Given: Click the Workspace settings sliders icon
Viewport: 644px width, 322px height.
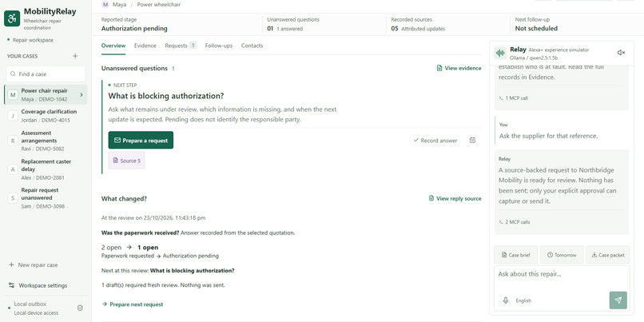Looking at the screenshot, I should click(x=11, y=285).
